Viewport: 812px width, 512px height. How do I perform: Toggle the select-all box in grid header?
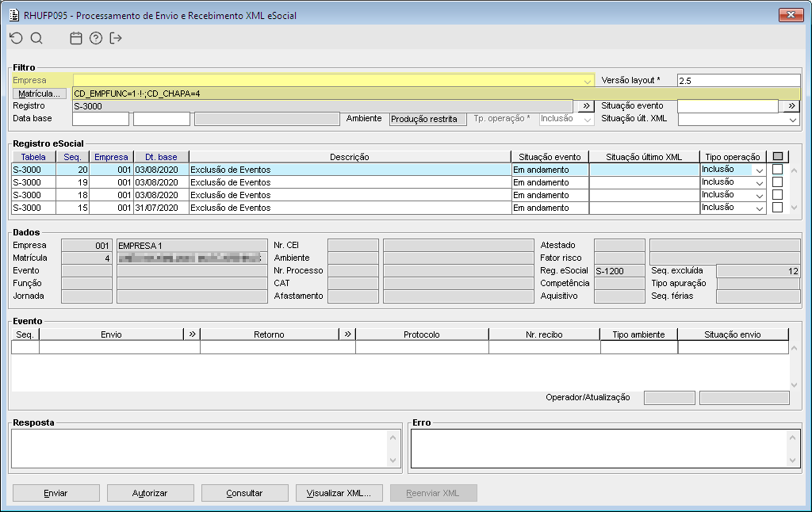click(778, 156)
